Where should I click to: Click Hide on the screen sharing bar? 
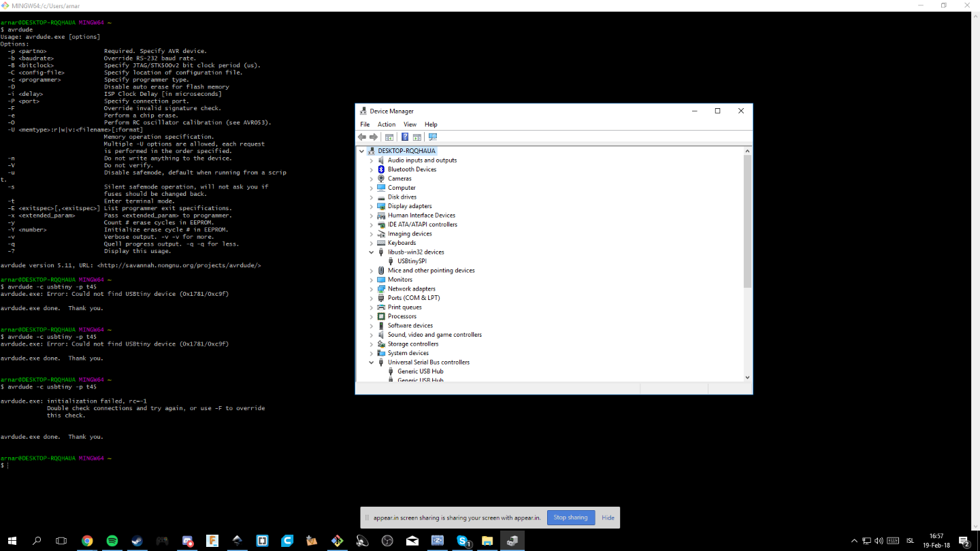(608, 518)
